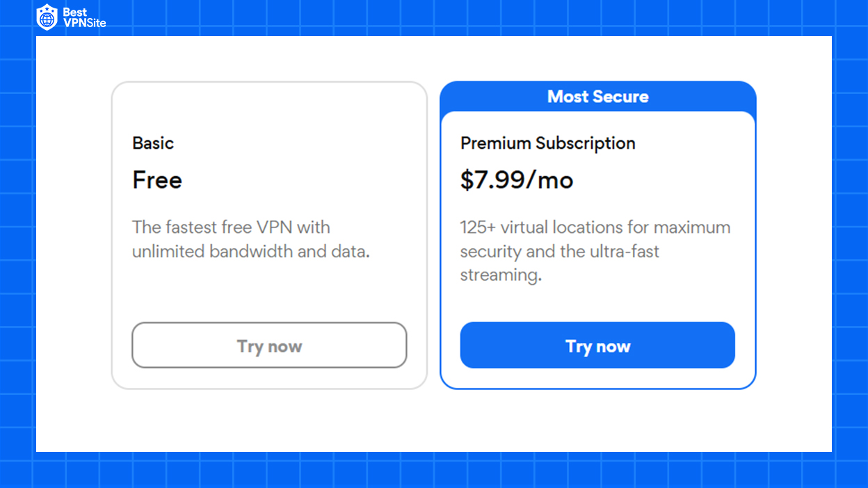
Task: Click the Premium Subscription heading
Action: pyautogui.click(x=548, y=144)
